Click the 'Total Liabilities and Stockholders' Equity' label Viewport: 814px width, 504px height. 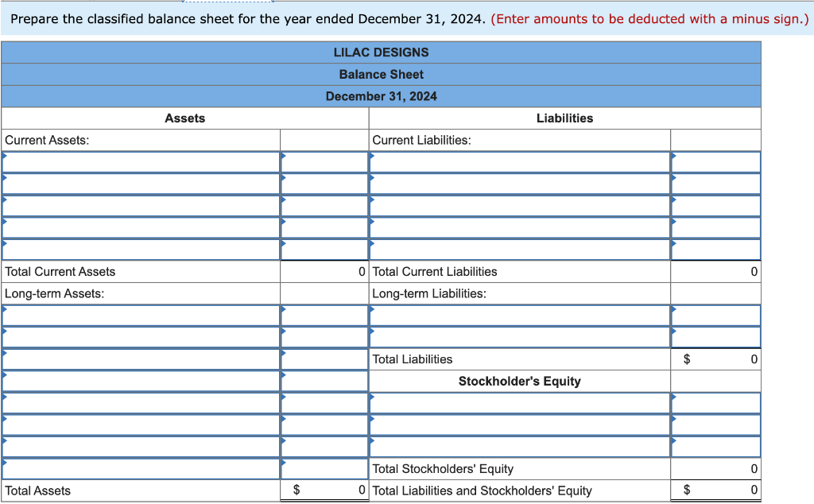(x=483, y=490)
